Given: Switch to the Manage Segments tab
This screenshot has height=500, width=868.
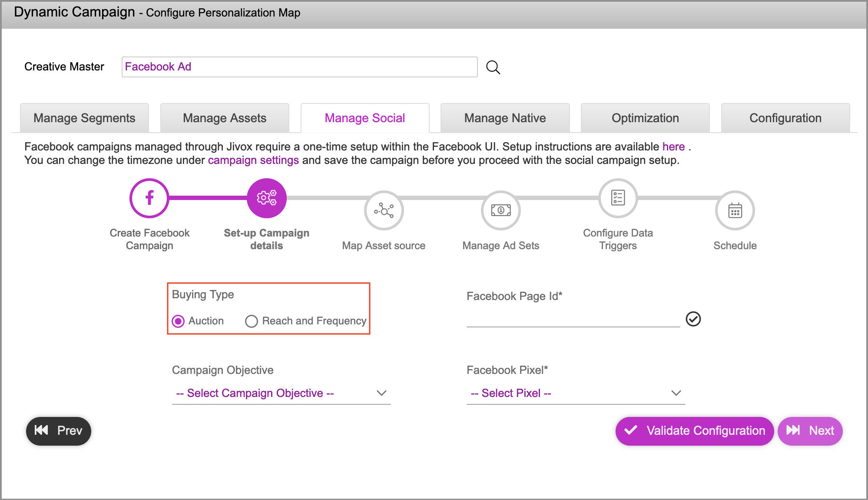Looking at the screenshot, I should pos(85,118).
